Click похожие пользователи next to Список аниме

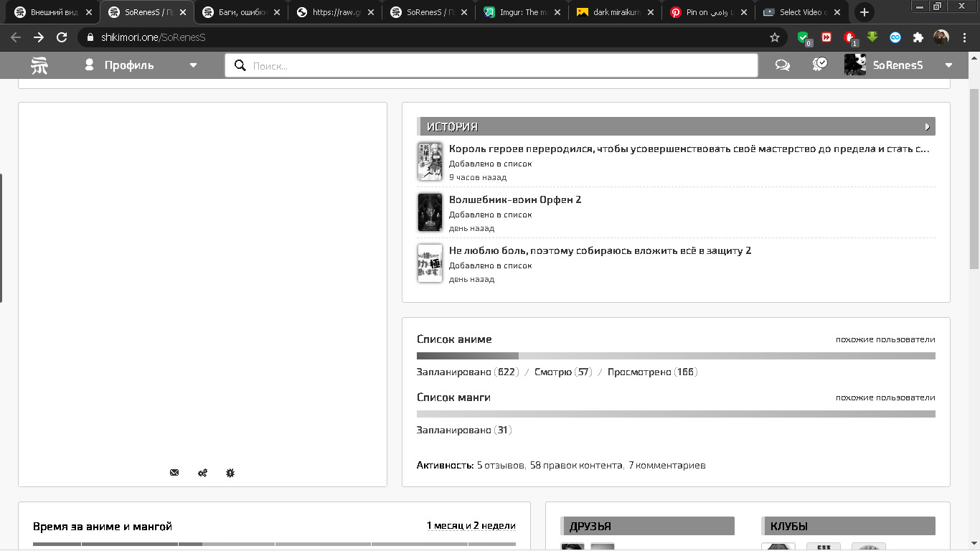[x=885, y=339]
